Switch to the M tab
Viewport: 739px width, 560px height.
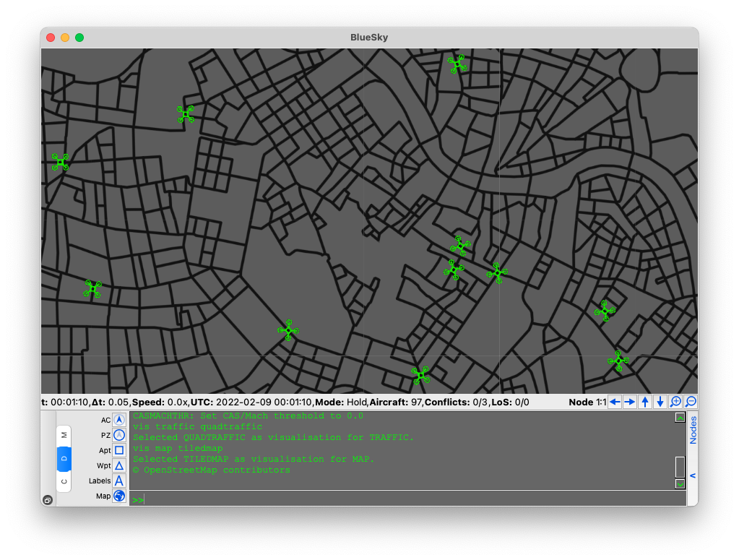tap(64, 435)
